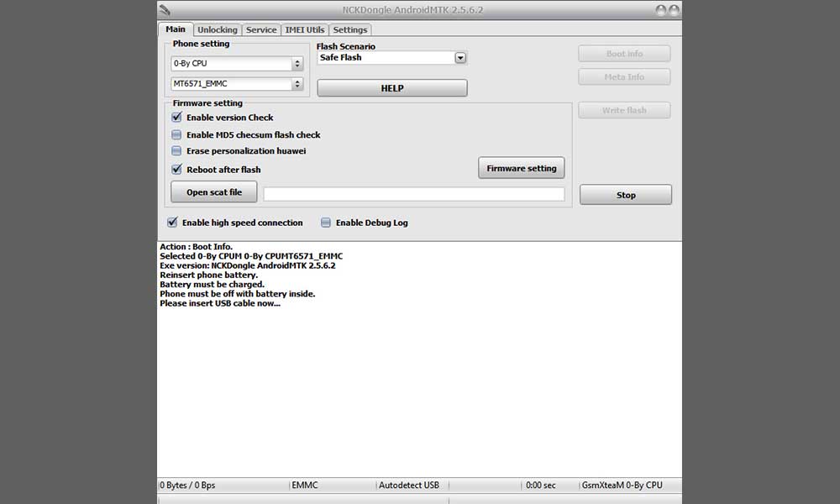
Task: Click the 'Flash Scenario' label
Action: click(x=345, y=46)
